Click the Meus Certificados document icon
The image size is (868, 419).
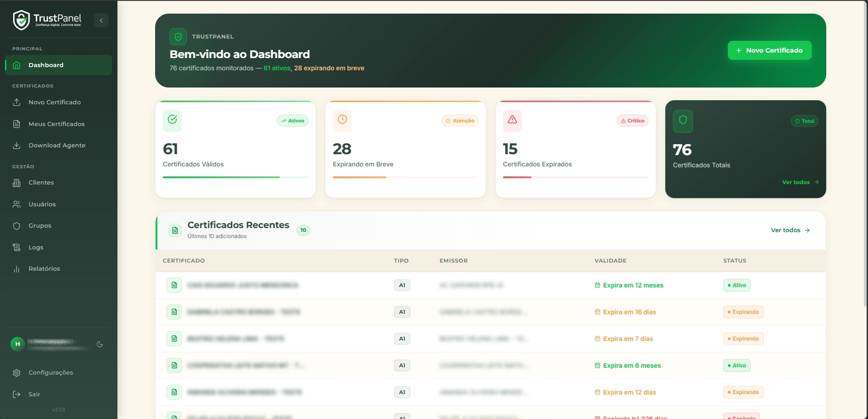point(17,124)
